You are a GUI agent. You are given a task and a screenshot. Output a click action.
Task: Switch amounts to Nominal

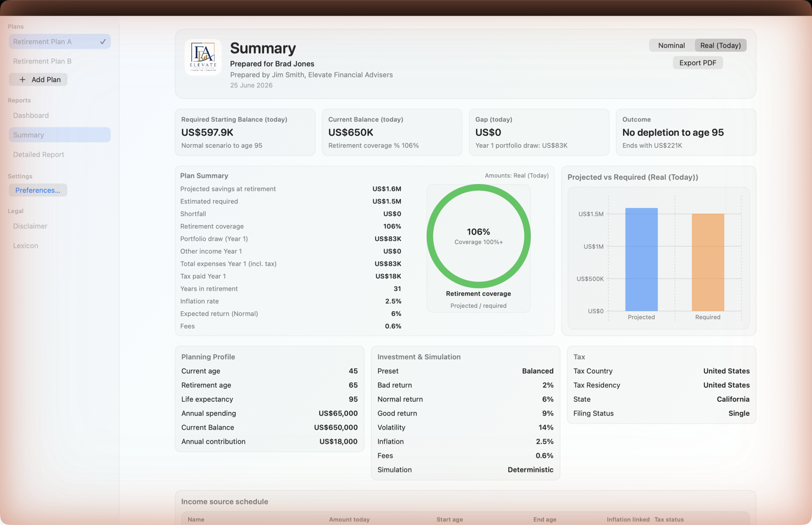(672, 45)
